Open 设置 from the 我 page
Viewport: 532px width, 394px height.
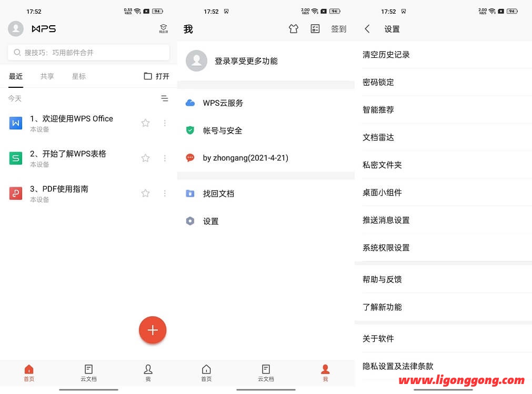pyautogui.click(x=266, y=221)
